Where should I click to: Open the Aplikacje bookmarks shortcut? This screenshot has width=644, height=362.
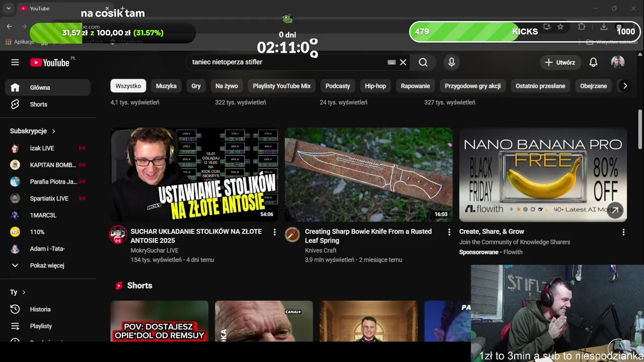20,42
